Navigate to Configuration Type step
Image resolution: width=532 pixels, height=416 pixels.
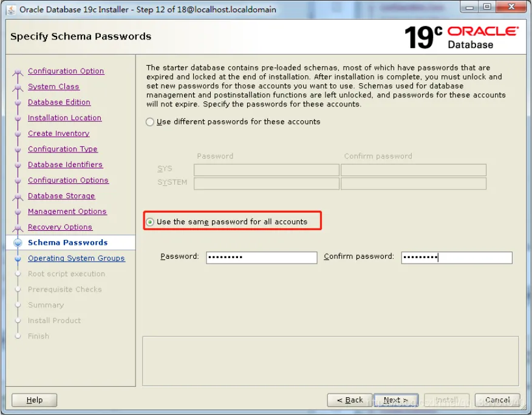63,149
